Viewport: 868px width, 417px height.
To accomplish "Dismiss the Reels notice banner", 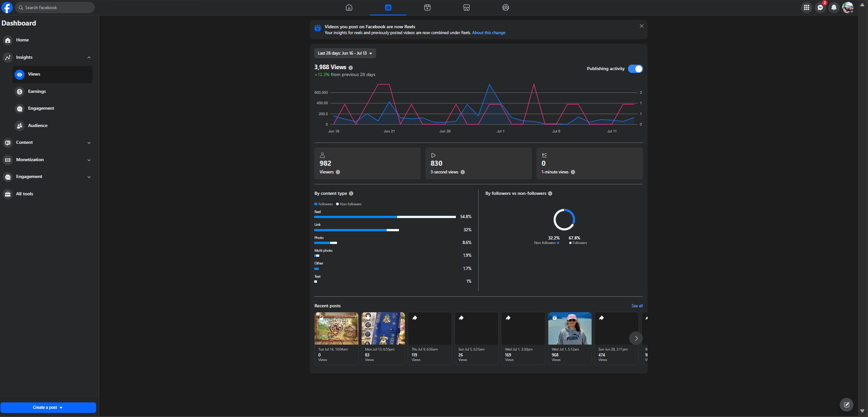I will click(642, 26).
